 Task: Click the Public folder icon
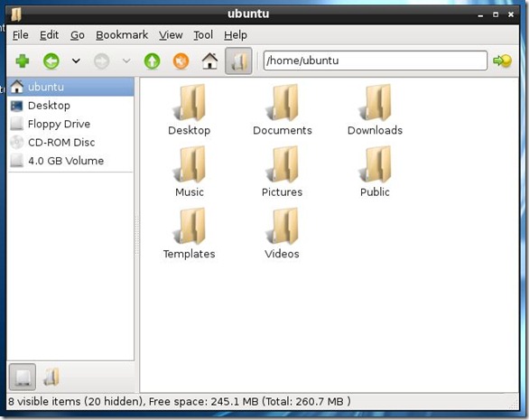pos(376,164)
